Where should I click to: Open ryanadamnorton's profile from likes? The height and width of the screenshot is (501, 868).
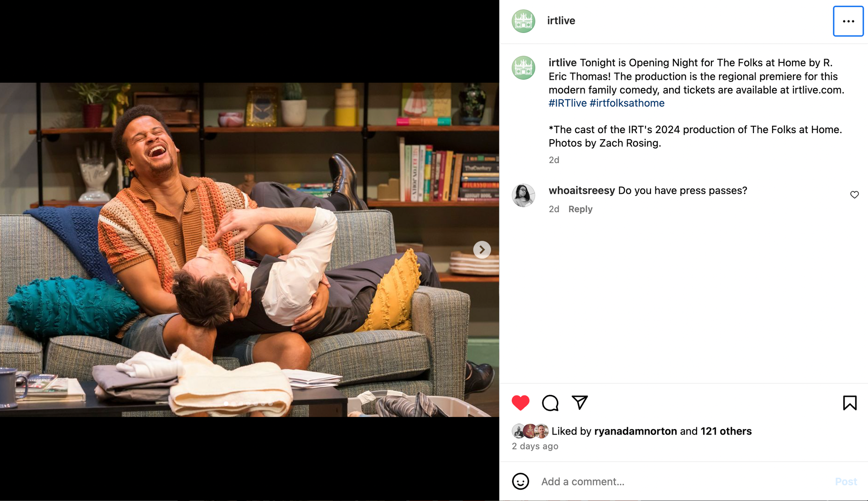pos(635,431)
